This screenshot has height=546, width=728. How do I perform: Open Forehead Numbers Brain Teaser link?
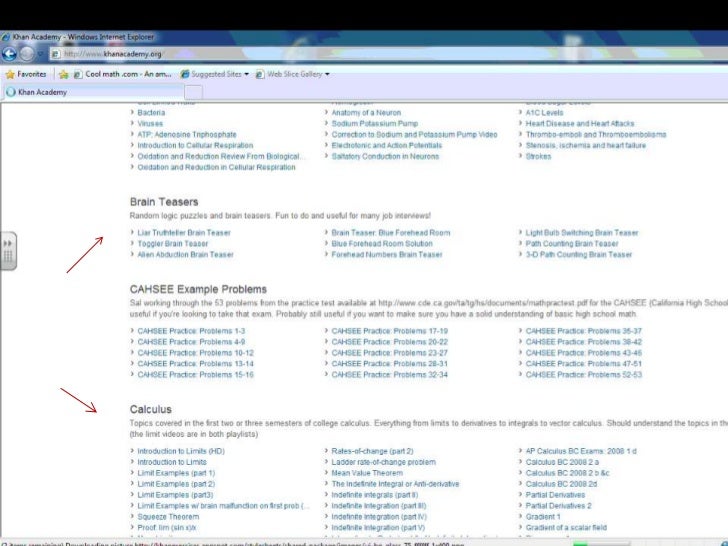[x=387, y=254]
